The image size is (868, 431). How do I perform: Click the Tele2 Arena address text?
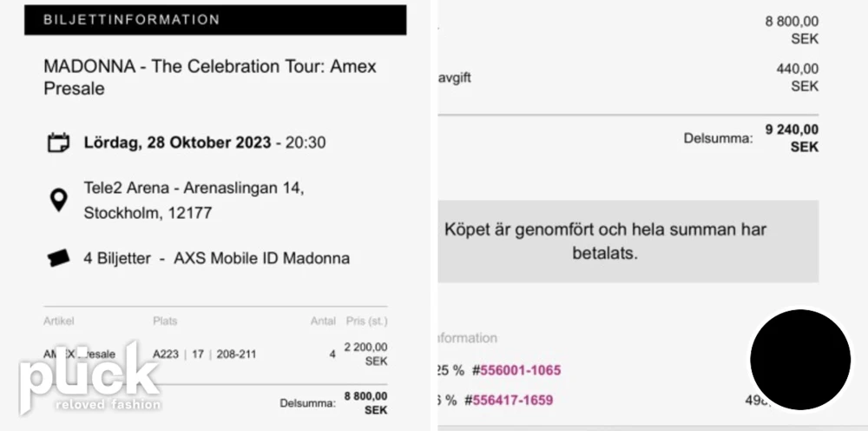click(194, 200)
